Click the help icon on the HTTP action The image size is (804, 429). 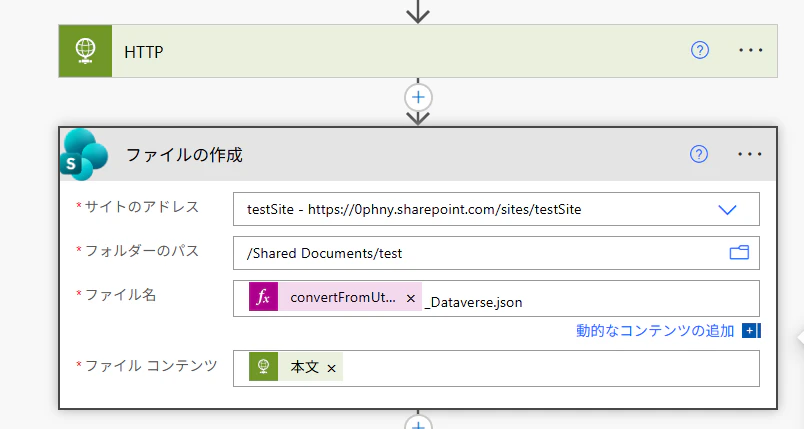point(700,50)
